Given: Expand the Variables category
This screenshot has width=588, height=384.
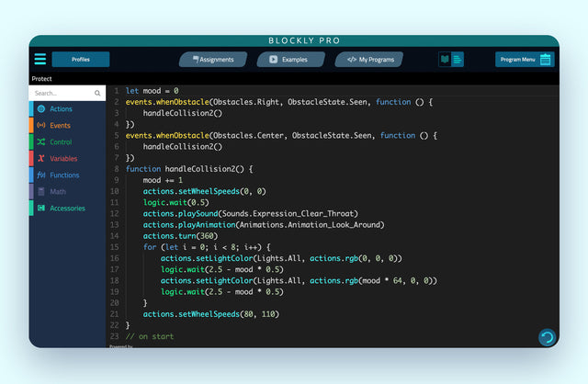Looking at the screenshot, I should click(x=63, y=159).
